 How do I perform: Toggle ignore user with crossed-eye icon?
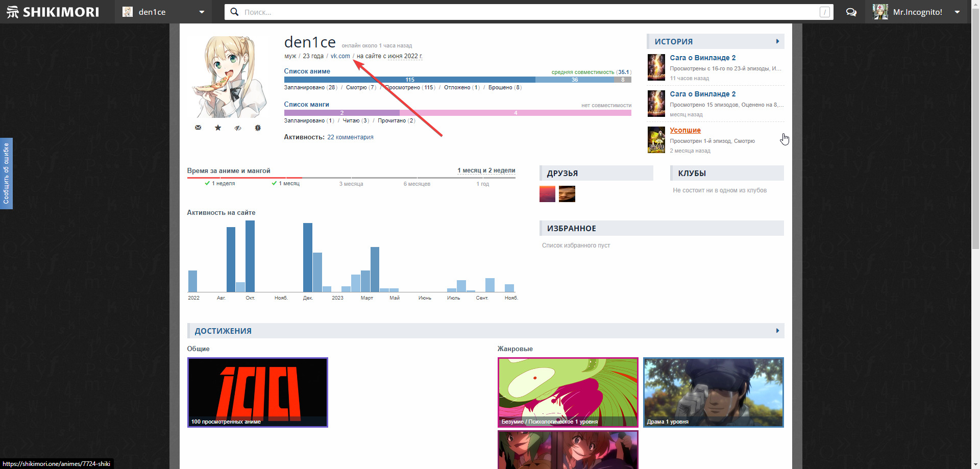238,128
